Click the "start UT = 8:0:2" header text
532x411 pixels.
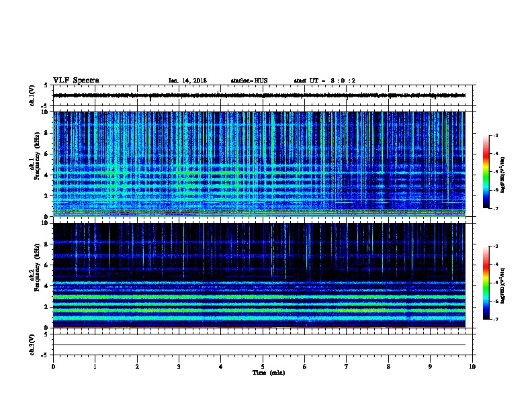pos(324,81)
